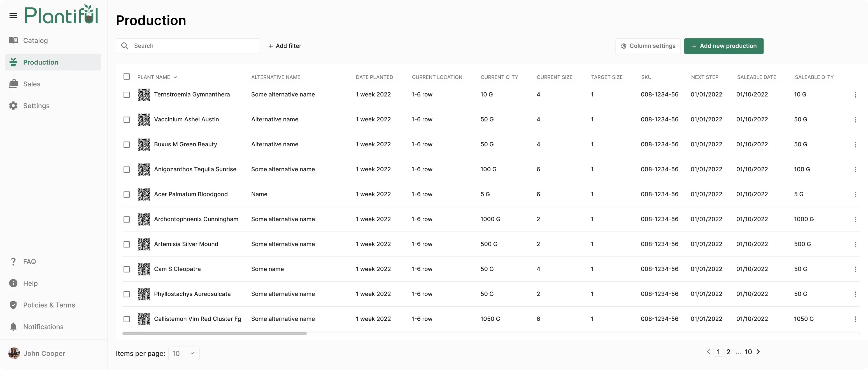This screenshot has height=370, width=868.
Task: Check the checkbox for Artemisia Silver Mound
Action: (127, 244)
